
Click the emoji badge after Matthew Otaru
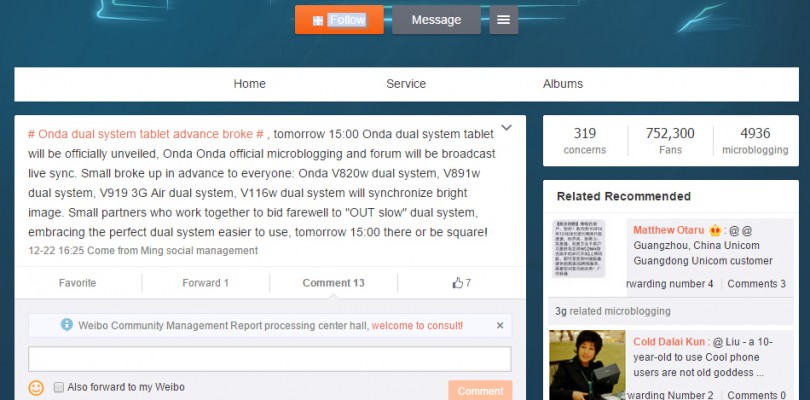point(715,230)
